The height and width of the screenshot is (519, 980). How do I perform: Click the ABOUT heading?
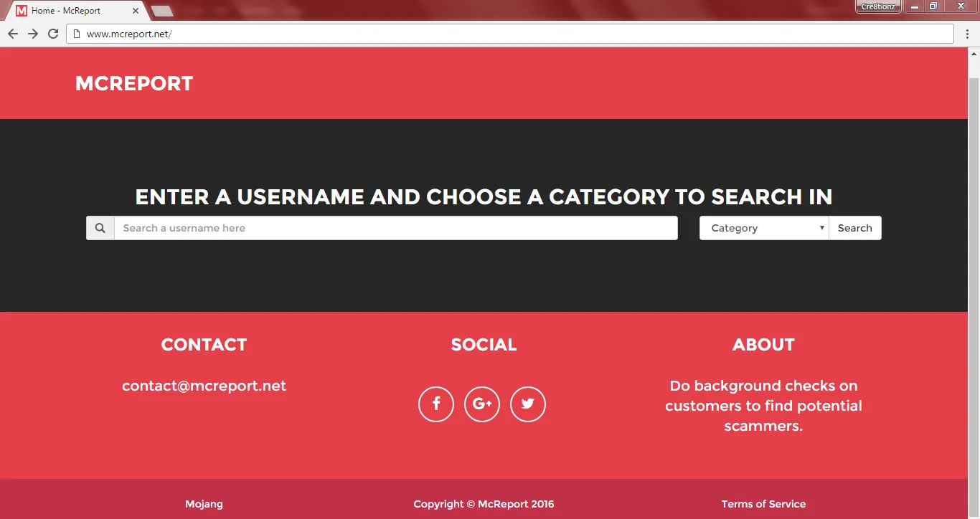[764, 345]
